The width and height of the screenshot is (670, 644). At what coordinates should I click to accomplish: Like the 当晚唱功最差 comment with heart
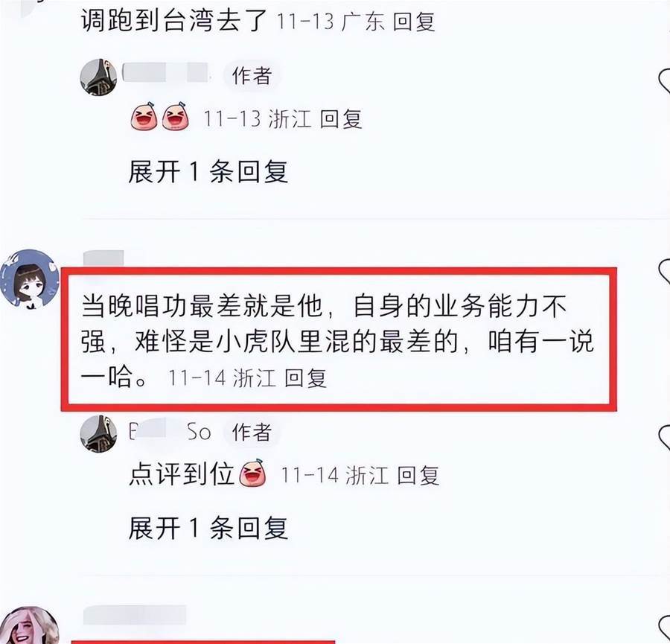coord(664,272)
